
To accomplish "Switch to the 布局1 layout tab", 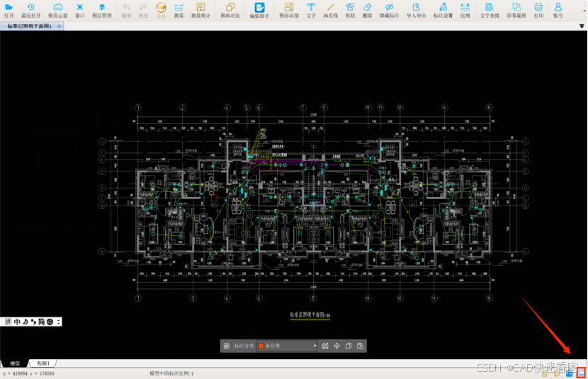I will click(x=43, y=363).
